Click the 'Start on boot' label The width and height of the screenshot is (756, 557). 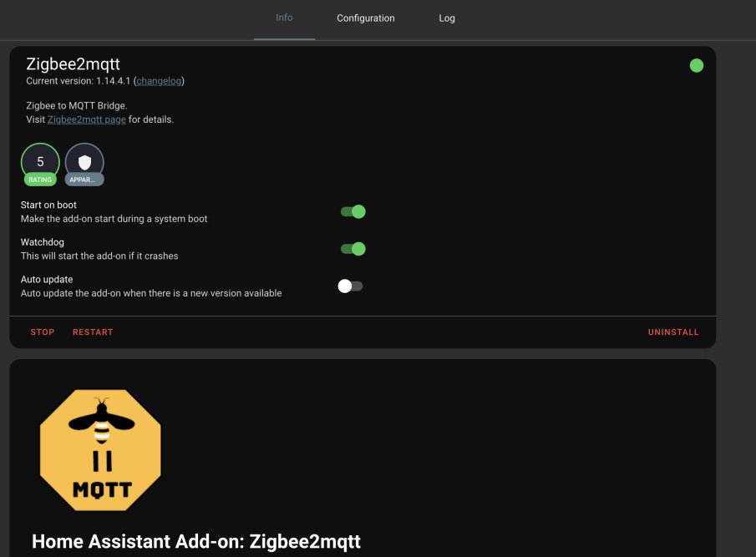point(48,205)
